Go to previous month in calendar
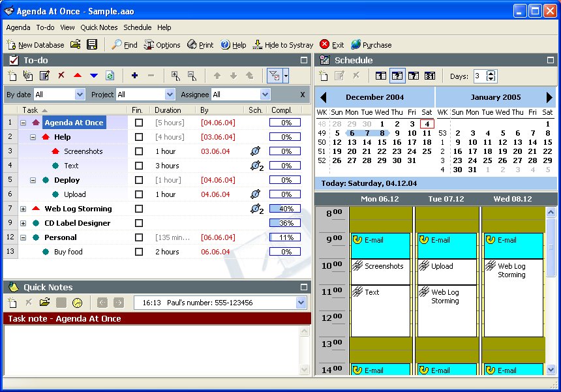Viewport: 561px width, 392px height. [324, 97]
